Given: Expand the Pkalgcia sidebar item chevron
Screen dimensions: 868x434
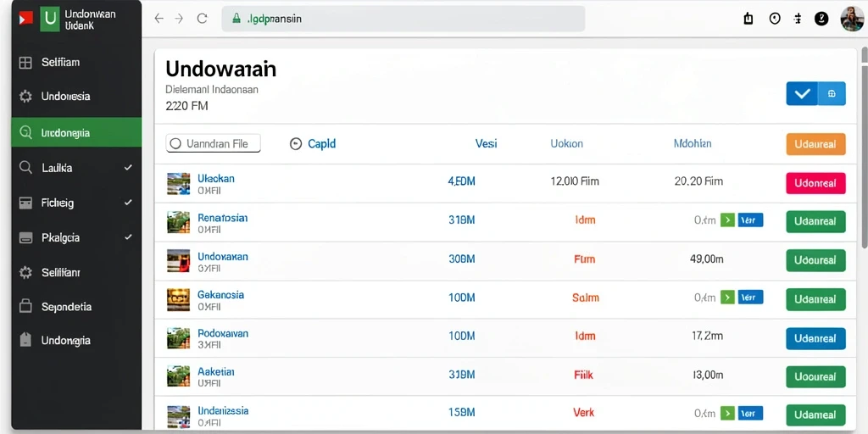Looking at the screenshot, I should pos(129,237).
